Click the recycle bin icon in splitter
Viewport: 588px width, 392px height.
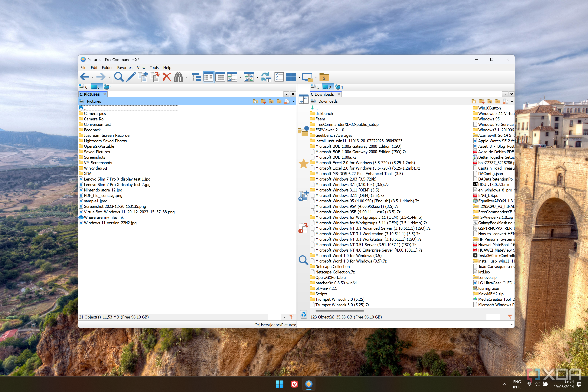303,315
